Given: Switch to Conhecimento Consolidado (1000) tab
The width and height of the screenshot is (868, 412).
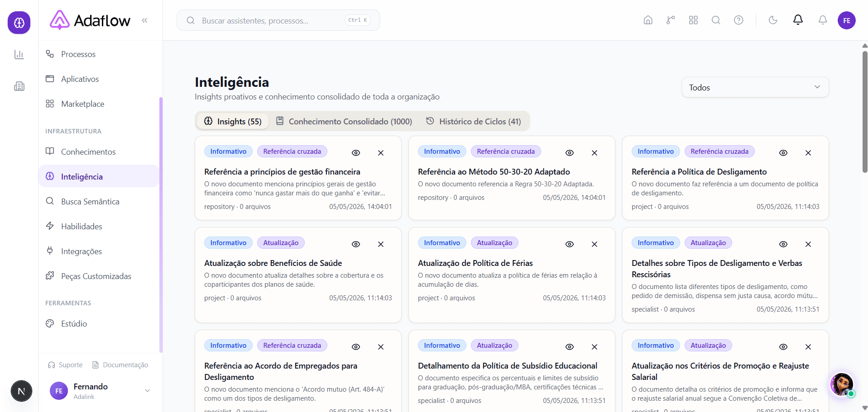Looking at the screenshot, I should pyautogui.click(x=344, y=121).
